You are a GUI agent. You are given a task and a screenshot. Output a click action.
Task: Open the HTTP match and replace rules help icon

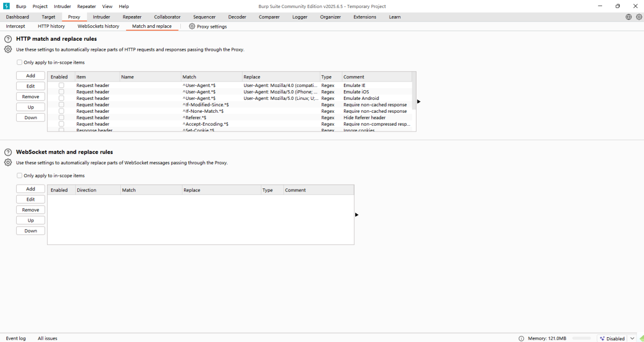click(7, 38)
